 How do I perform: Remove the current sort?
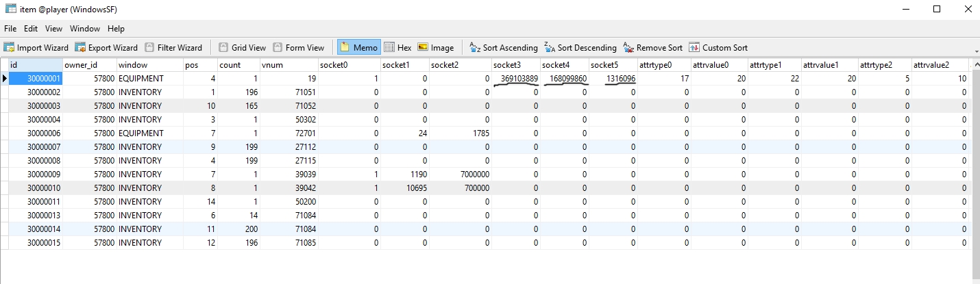[652, 48]
